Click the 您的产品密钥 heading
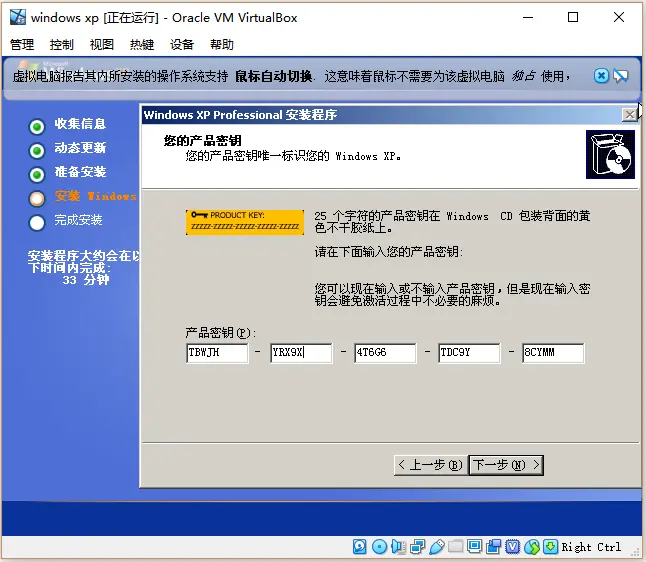 (x=202, y=141)
